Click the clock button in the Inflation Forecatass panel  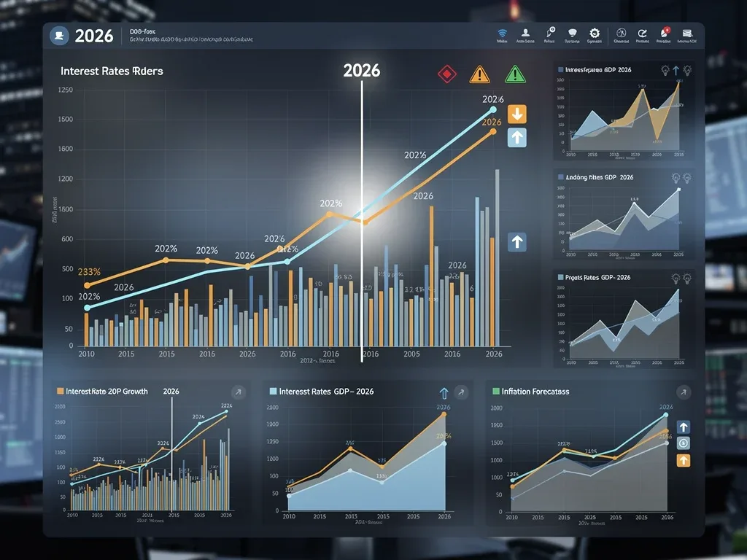(x=684, y=443)
